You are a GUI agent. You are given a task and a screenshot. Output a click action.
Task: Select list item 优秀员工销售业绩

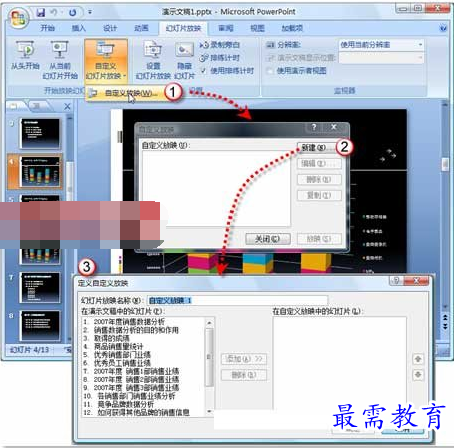(122, 363)
